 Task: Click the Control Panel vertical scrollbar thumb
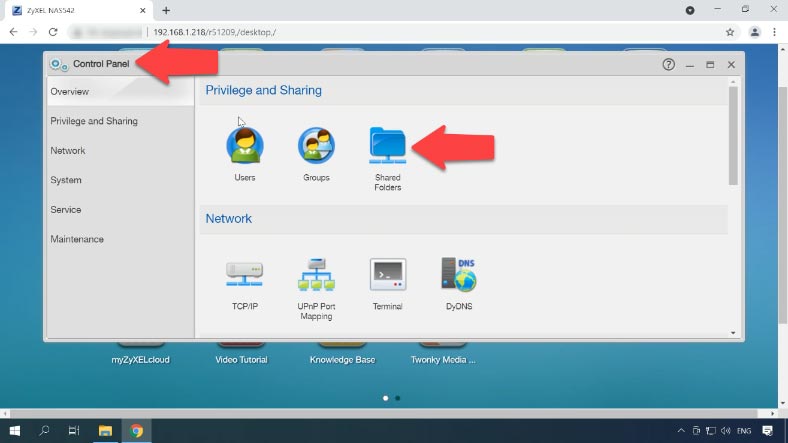pyautogui.click(x=733, y=136)
